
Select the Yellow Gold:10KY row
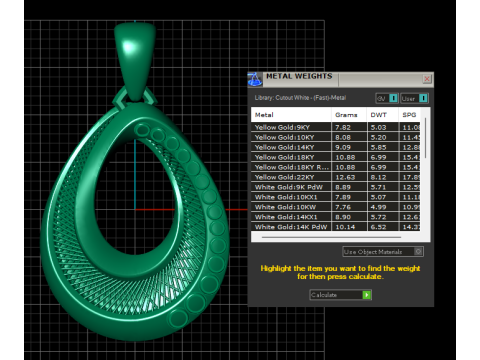[x=336, y=137]
